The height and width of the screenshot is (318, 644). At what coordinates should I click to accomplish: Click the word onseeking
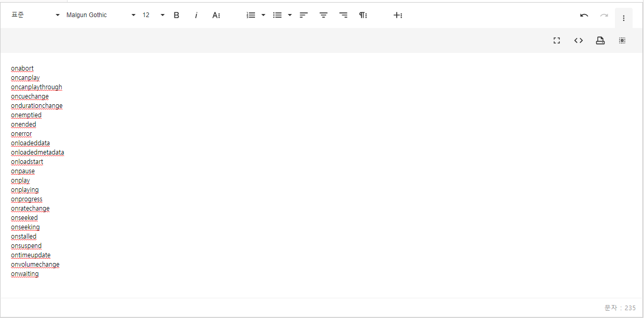(x=25, y=227)
